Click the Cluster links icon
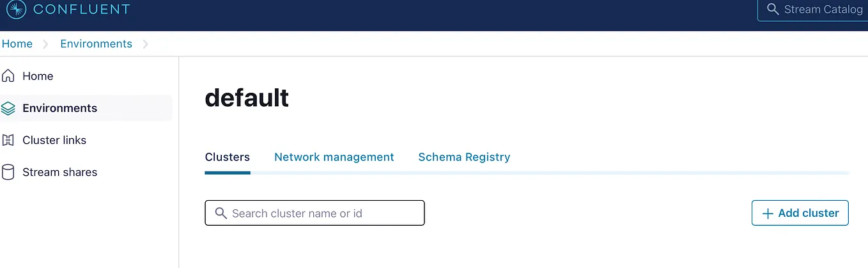The image size is (868, 268). [8, 140]
